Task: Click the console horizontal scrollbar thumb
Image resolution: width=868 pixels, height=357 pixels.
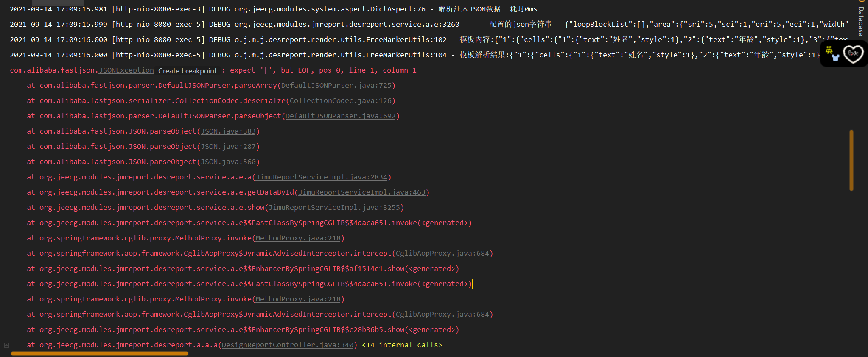Action: 100,354
